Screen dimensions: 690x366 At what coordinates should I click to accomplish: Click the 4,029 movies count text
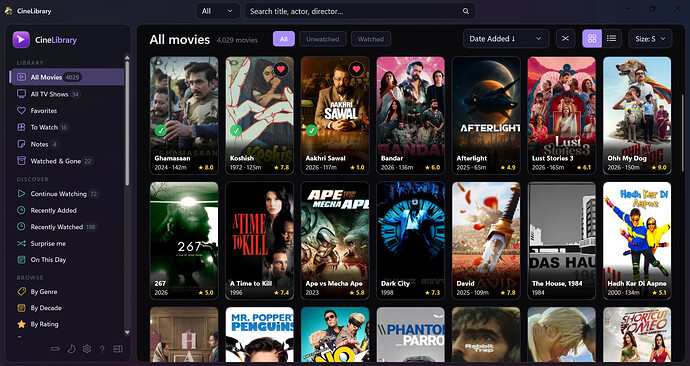237,40
